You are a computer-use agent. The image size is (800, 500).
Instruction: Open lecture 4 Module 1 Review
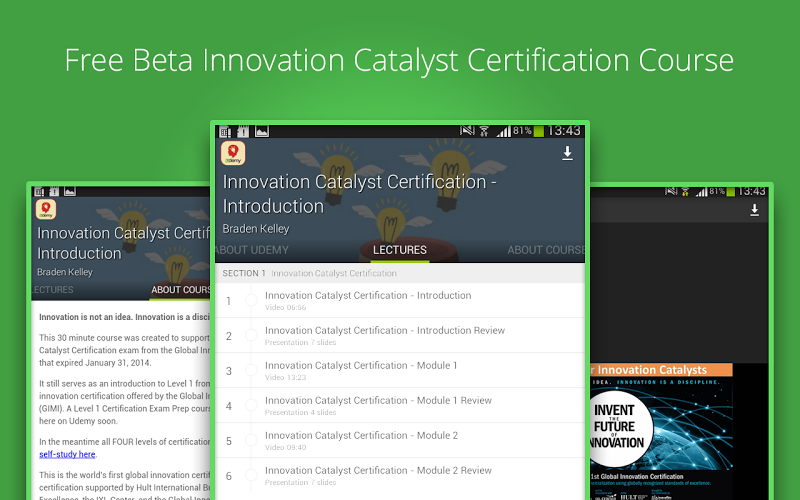pos(400,406)
